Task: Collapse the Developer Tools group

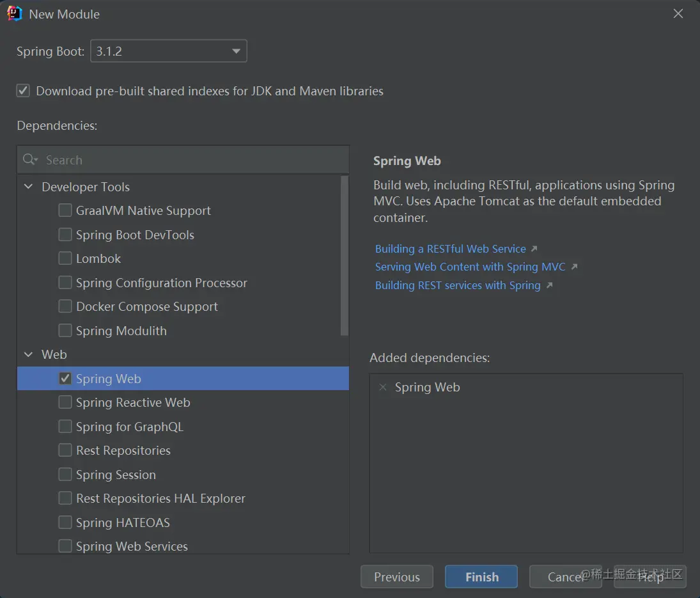Action: click(x=28, y=187)
